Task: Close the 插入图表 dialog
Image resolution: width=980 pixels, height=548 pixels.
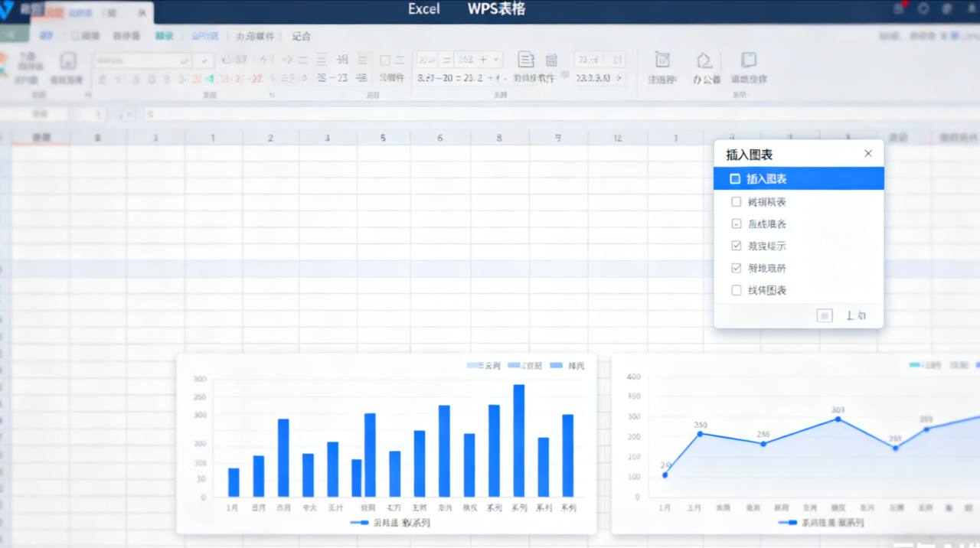Action: [867, 153]
